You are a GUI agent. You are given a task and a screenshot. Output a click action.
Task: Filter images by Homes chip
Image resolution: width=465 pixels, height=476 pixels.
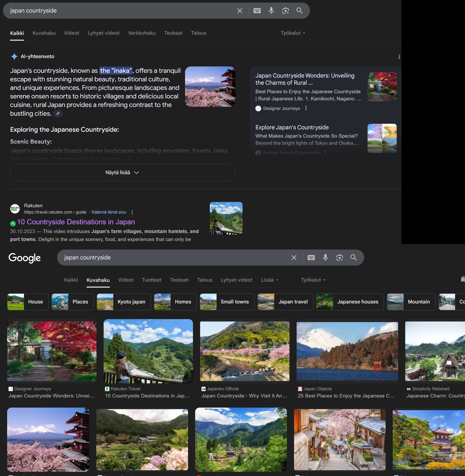175,302
